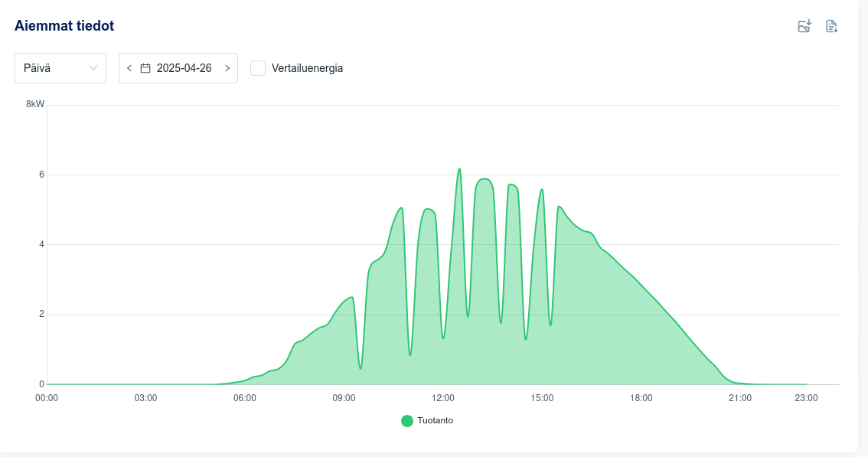Click the Vertailuenergia label text
Image resolution: width=868 pixels, height=457 pixels.
pyautogui.click(x=307, y=68)
